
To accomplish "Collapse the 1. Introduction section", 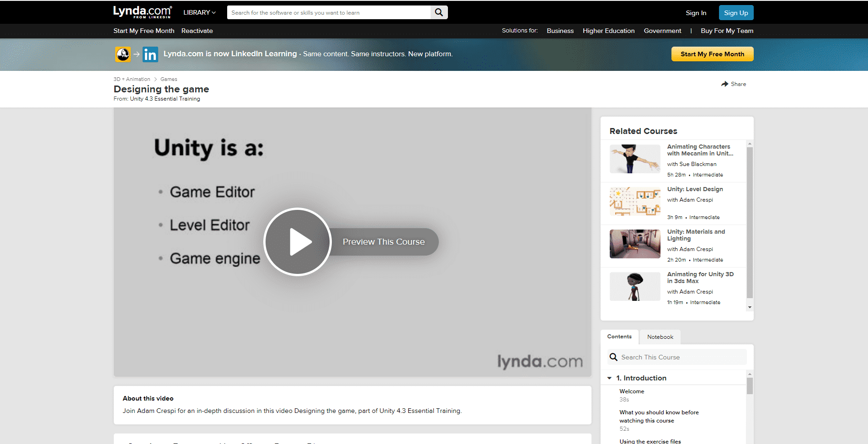I will click(x=609, y=378).
